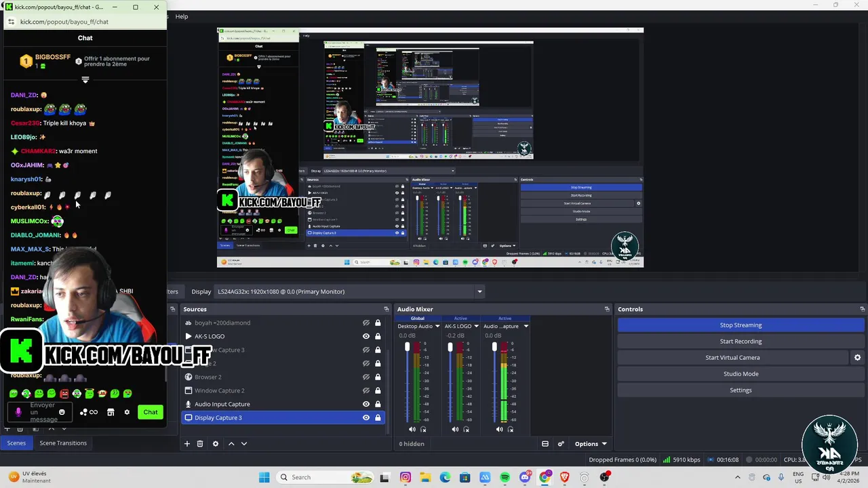This screenshot has width=868, height=488.
Task: Switch the audio mixer layout icon
Action: point(545,444)
